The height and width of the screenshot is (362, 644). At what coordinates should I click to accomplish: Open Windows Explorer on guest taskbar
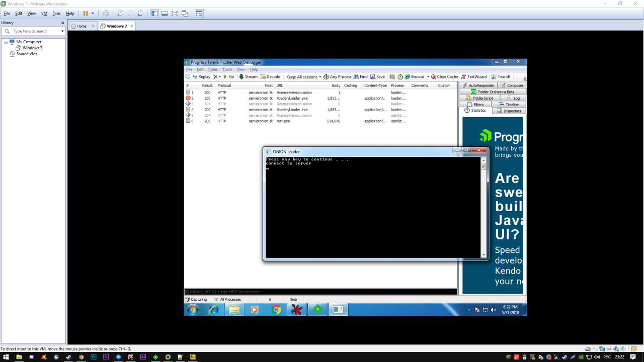tap(234, 310)
